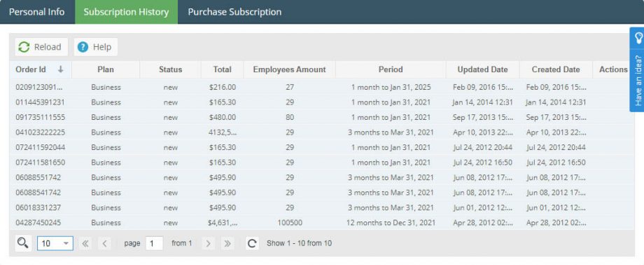Select order id 072411592044
Screen dimensions: 644x265
[41, 147]
